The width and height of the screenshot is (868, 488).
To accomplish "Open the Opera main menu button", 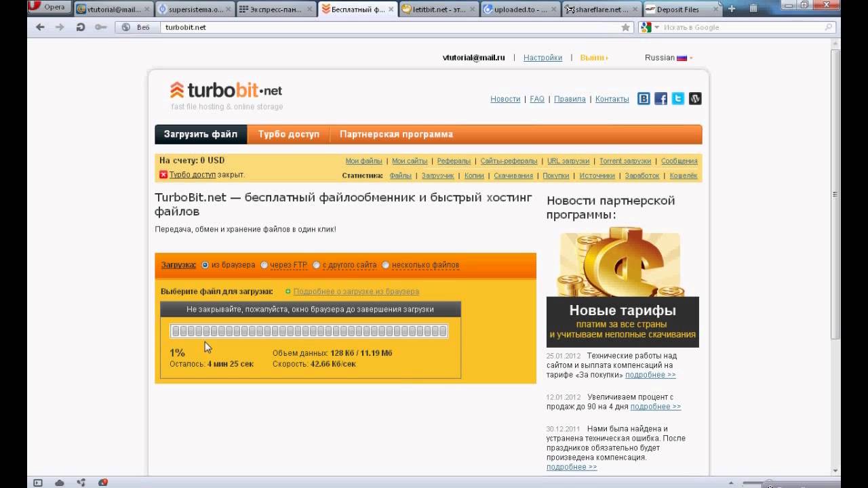I will 49,7.
